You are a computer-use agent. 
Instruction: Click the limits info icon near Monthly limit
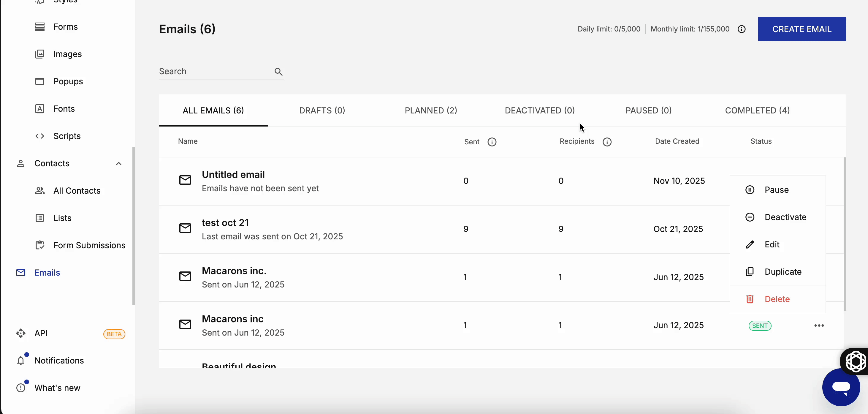coord(741,29)
